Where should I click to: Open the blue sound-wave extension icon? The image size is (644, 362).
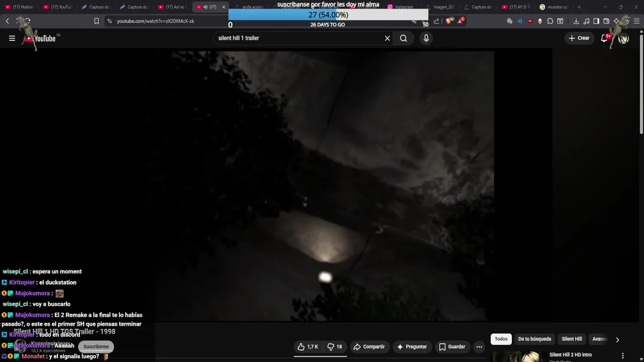point(520,21)
